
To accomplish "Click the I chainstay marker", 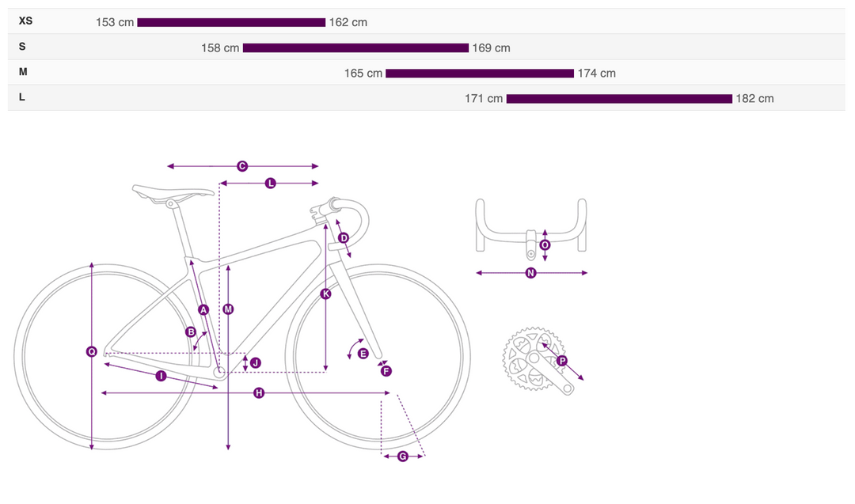I will [x=161, y=377].
